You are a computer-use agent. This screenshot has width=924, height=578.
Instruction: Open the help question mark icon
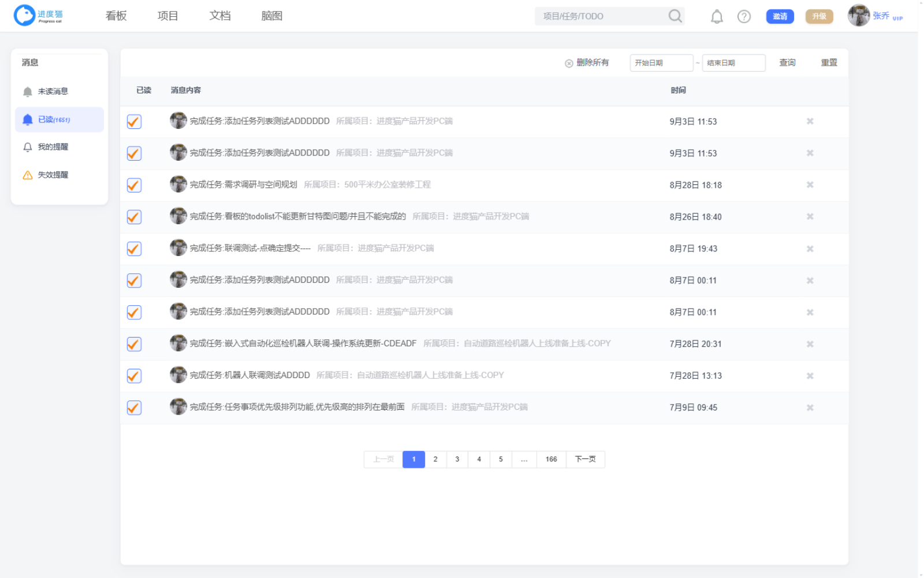coord(744,17)
